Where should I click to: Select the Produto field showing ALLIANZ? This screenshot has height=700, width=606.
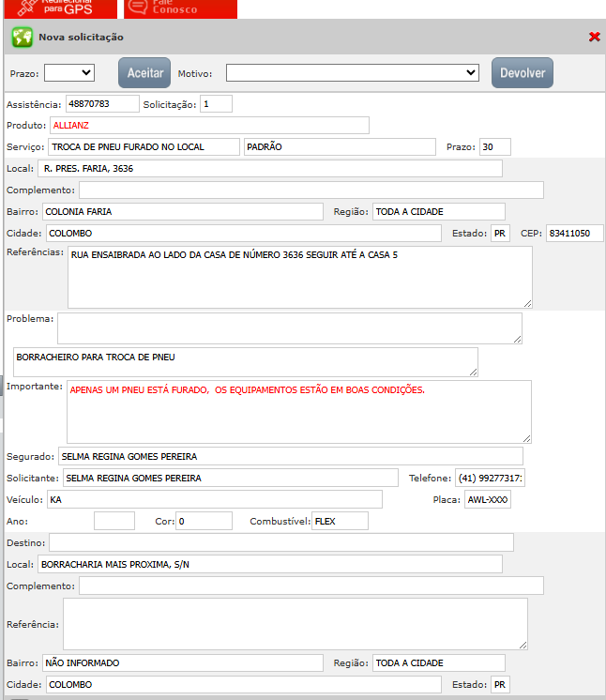click(216, 125)
